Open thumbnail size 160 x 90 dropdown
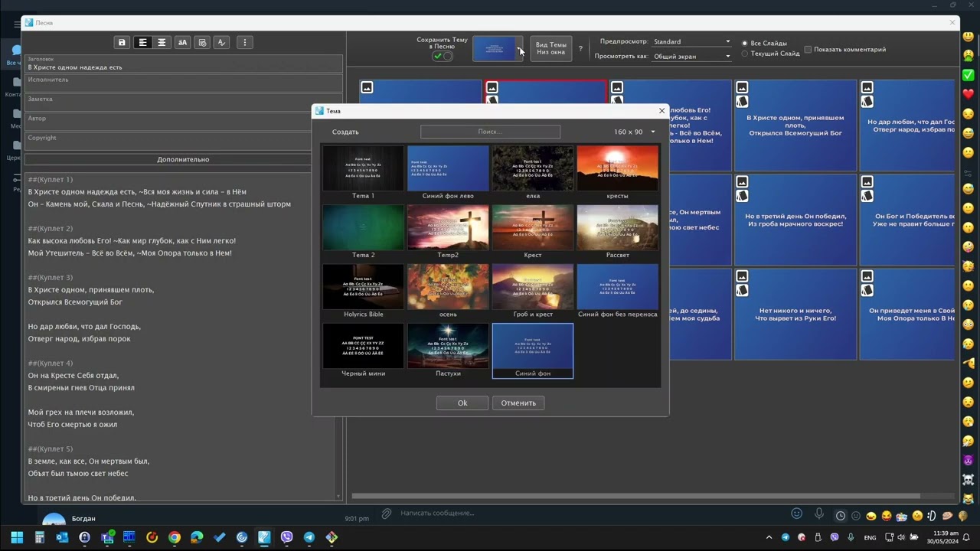This screenshot has height=551, width=980. tap(635, 132)
